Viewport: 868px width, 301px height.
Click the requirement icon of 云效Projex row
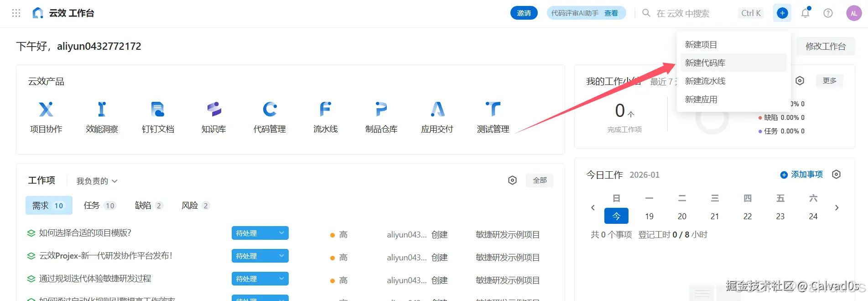coord(31,256)
